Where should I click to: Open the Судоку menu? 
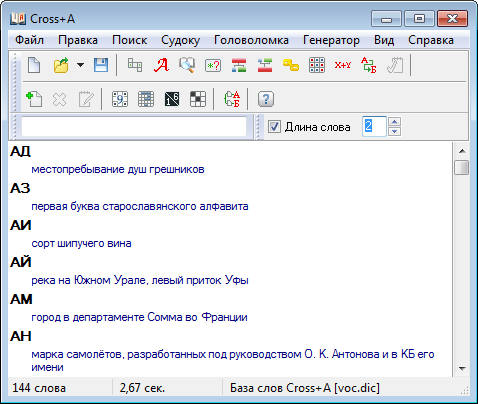pos(180,40)
